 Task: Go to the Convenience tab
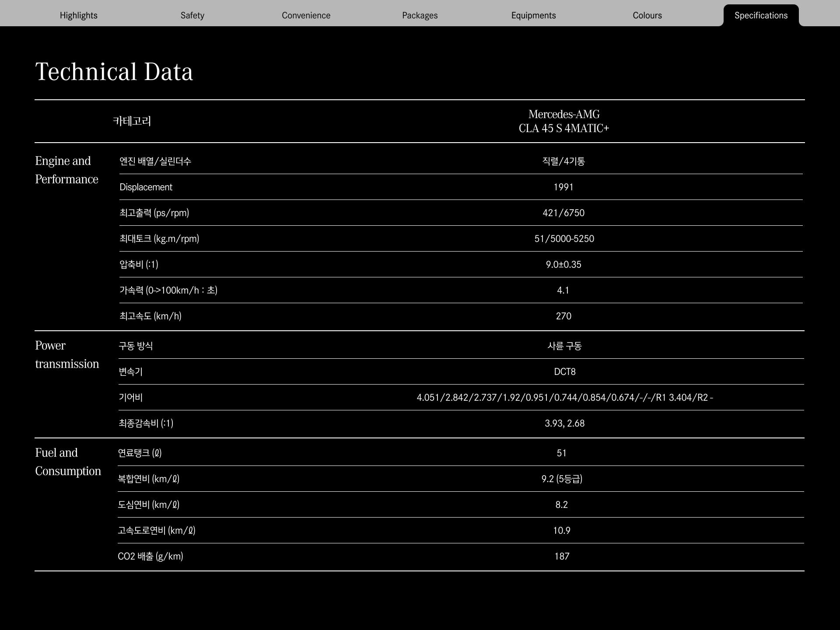pos(306,15)
